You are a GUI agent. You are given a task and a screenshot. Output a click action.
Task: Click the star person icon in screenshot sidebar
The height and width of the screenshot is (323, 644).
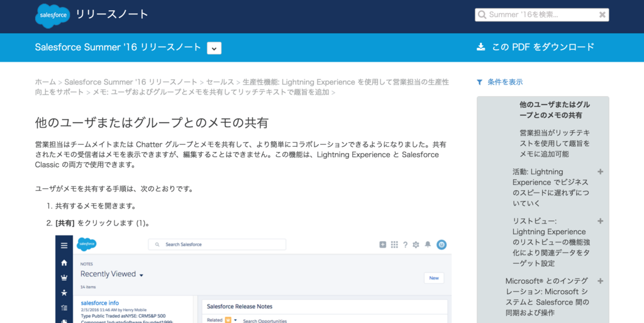pos(64,293)
